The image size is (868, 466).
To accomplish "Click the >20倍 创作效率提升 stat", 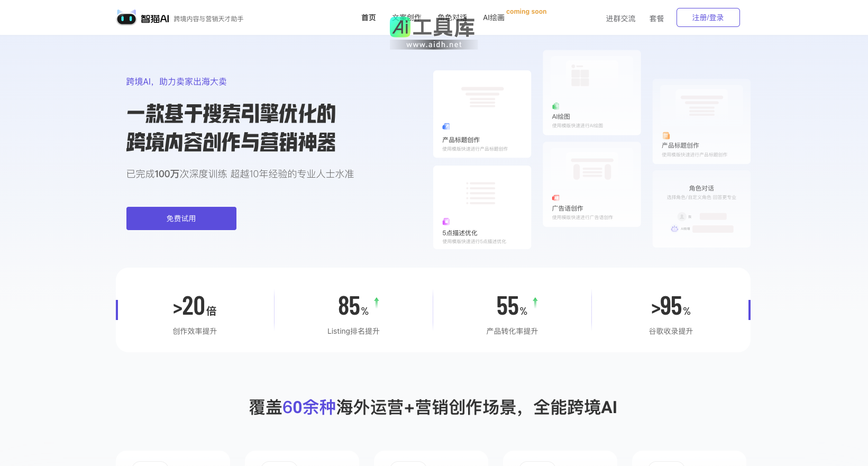I will point(195,314).
